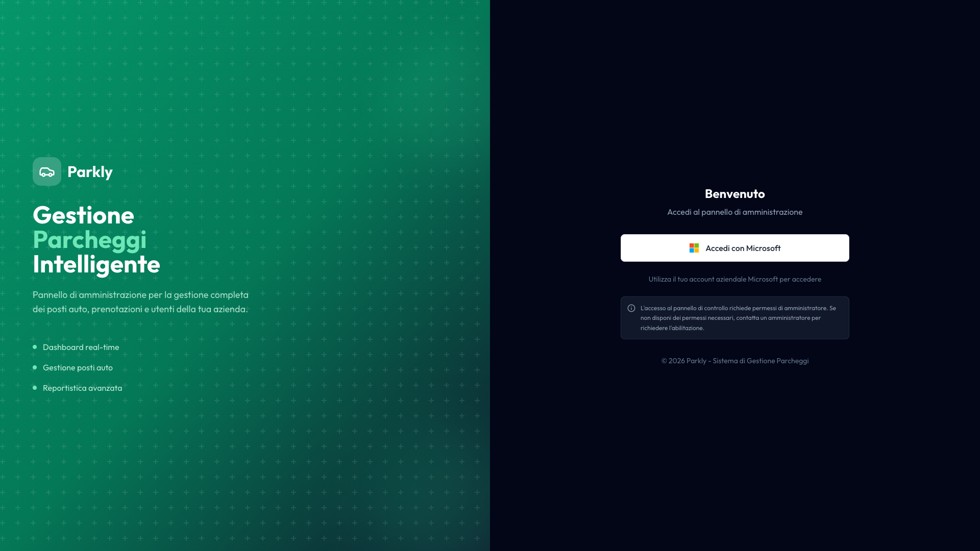Click the Parkly car logo icon
Viewport: 980px width, 551px height.
click(x=47, y=172)
